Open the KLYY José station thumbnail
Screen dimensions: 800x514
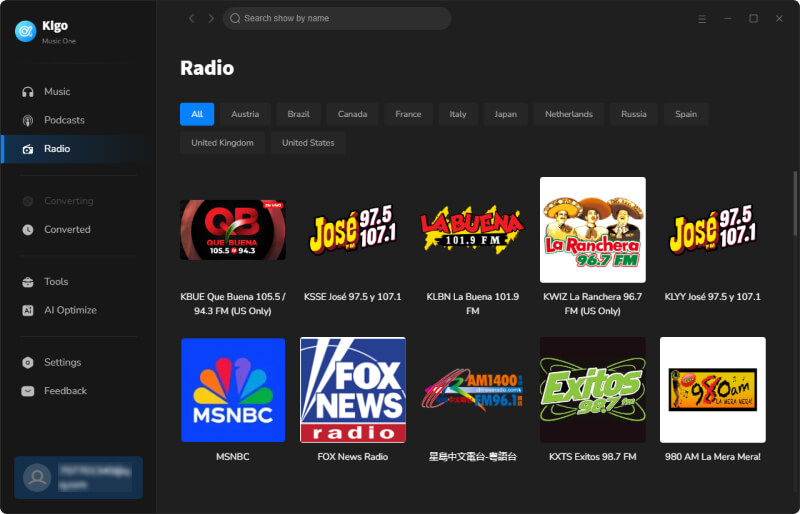pos(713,230)
